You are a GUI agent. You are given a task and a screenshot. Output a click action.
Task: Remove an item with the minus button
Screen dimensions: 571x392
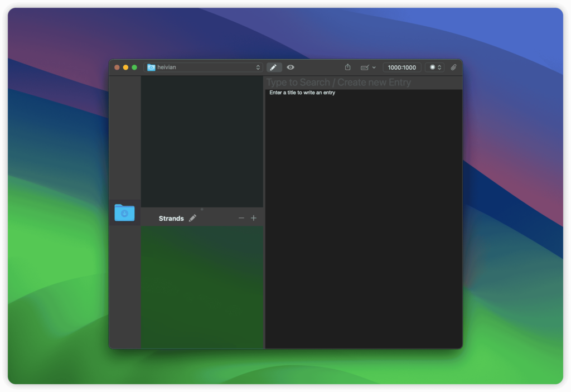coord(241,217)
